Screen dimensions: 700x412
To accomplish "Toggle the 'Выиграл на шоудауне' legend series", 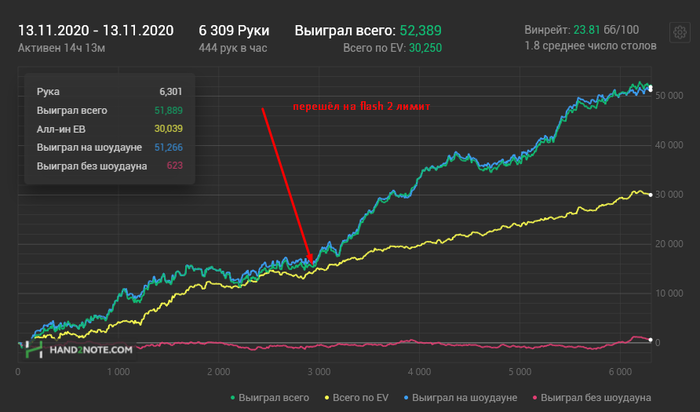I will pyautogui.click(x=460, y=397).
